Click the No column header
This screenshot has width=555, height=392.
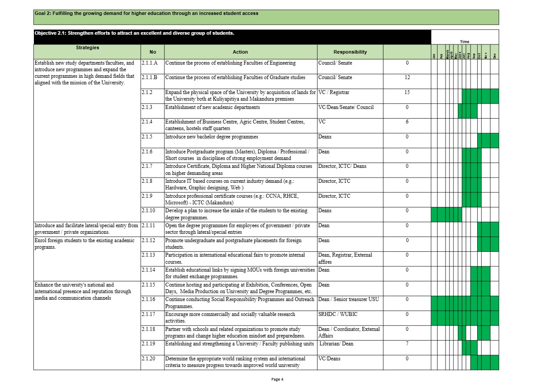point(153,52)
